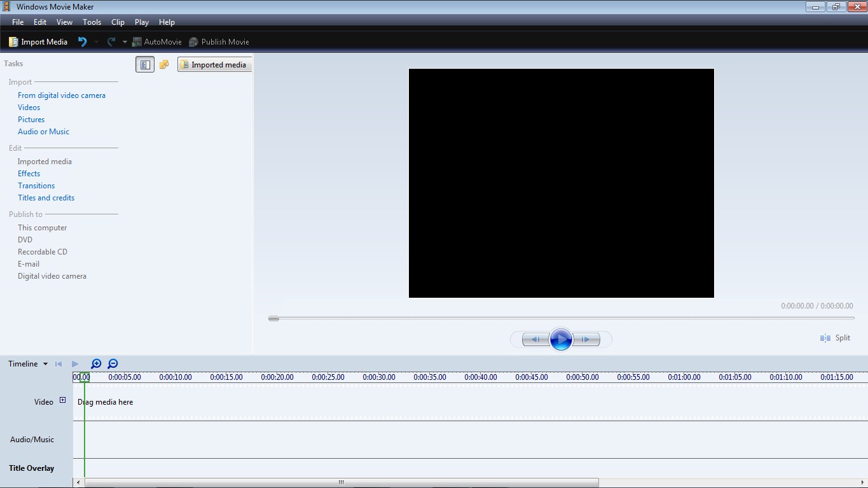Click the Movie Maker title bar icon
This screenshot has width=868, height=488.
coord(6,6)
